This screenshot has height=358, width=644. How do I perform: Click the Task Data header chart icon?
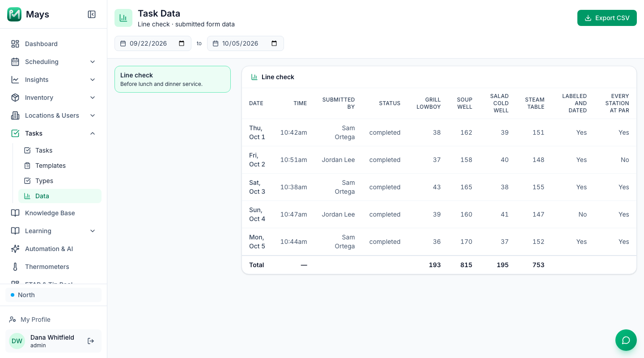(123, 18)
